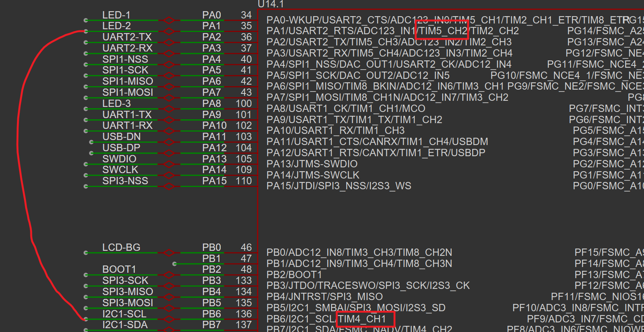This screenshot has height=332, width=644.
Task: Click the BOOT1 net label
Action: [x=119, y=269]
